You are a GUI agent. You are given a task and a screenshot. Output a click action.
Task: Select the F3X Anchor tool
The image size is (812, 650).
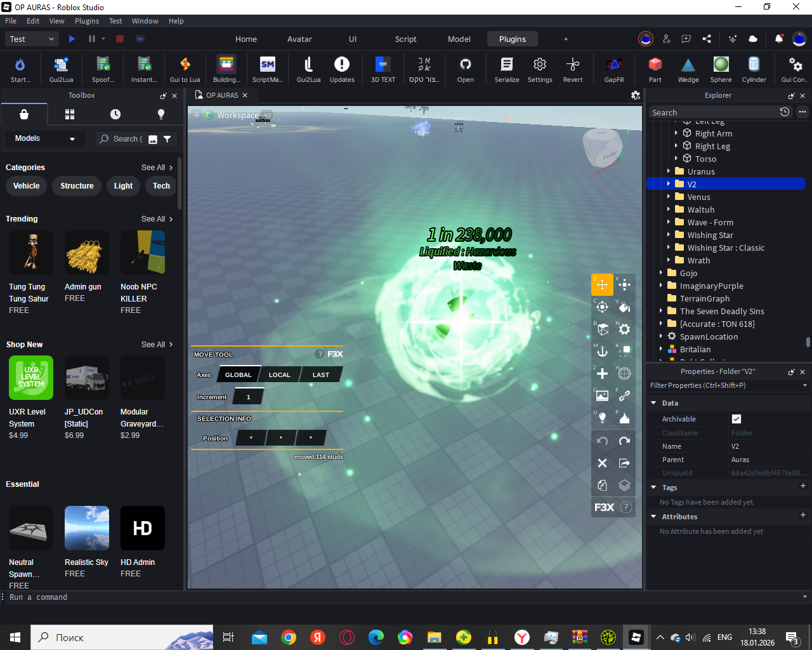(602, 351)
